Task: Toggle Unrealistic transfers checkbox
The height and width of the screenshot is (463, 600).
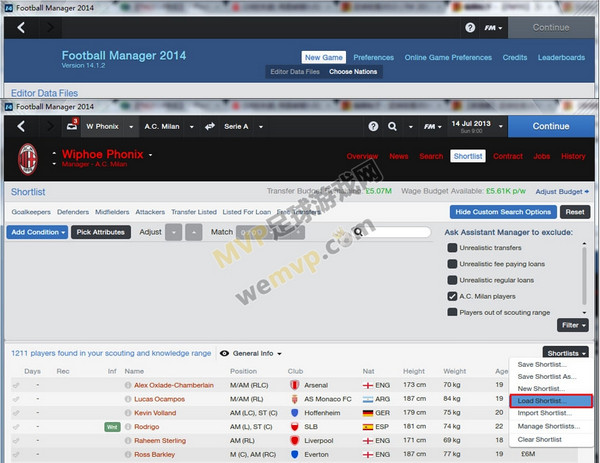Action: coord(452,248)
